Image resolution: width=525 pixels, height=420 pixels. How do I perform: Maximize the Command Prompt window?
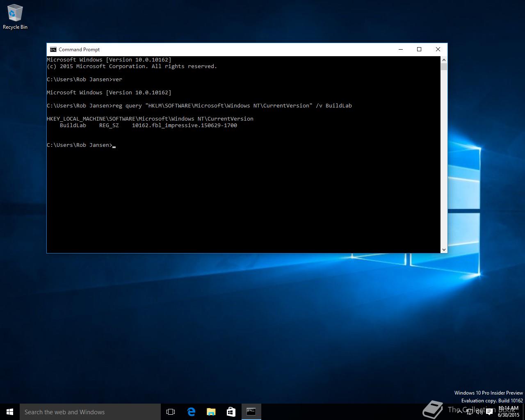(419, 49)
